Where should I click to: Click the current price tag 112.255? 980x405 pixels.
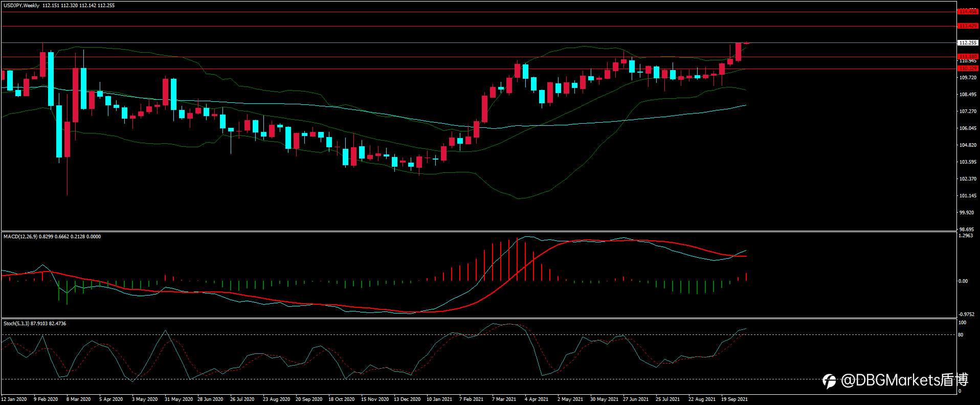[x=968, y=43]
